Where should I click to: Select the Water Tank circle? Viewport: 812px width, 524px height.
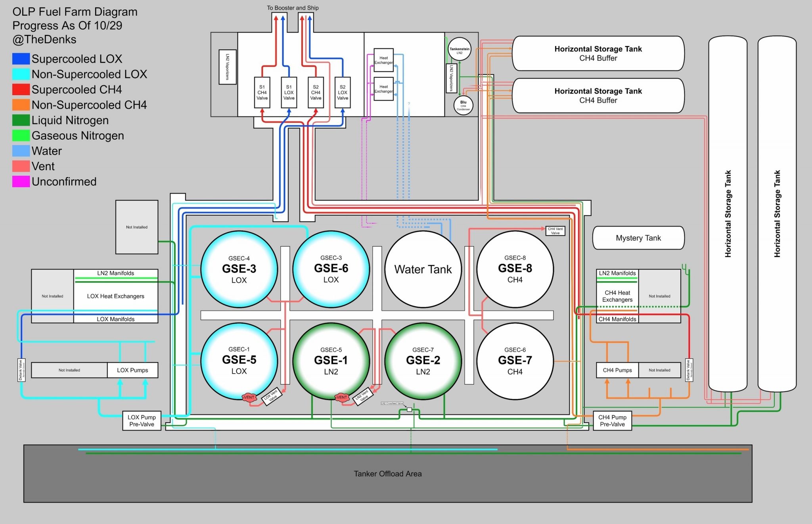tap(423, 269)
